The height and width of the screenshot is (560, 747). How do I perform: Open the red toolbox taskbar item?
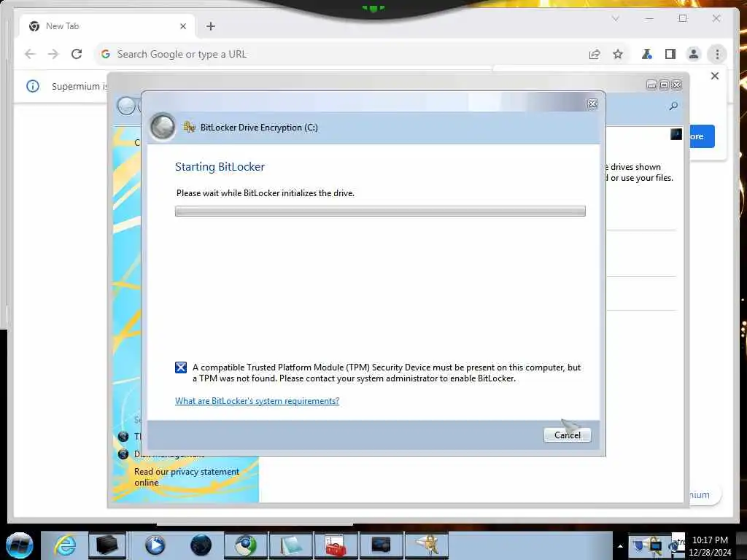tap(336, 545)
